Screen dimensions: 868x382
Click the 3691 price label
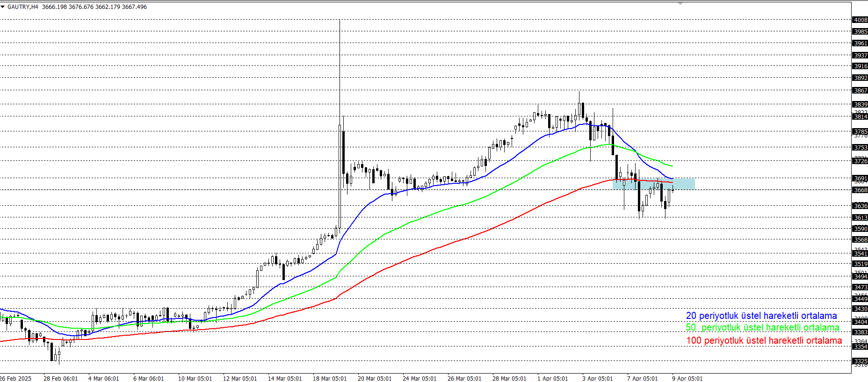(861, 178)
